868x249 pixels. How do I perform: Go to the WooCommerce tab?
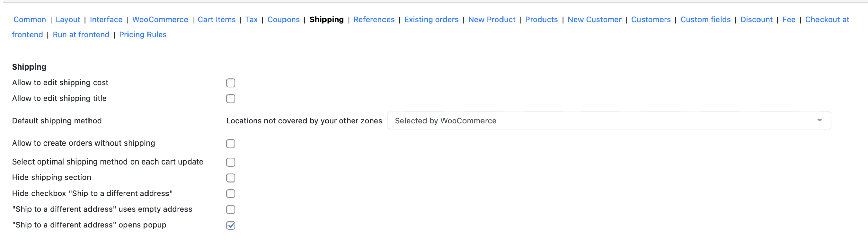160,19
